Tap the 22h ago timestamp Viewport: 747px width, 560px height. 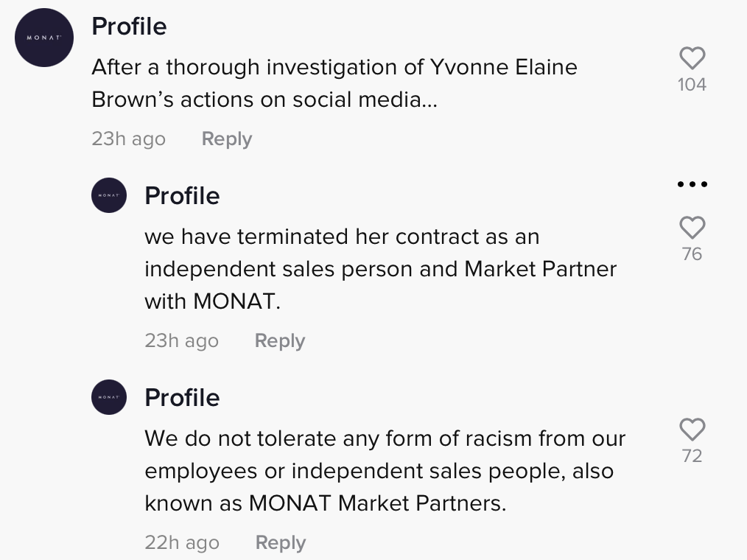182,542
